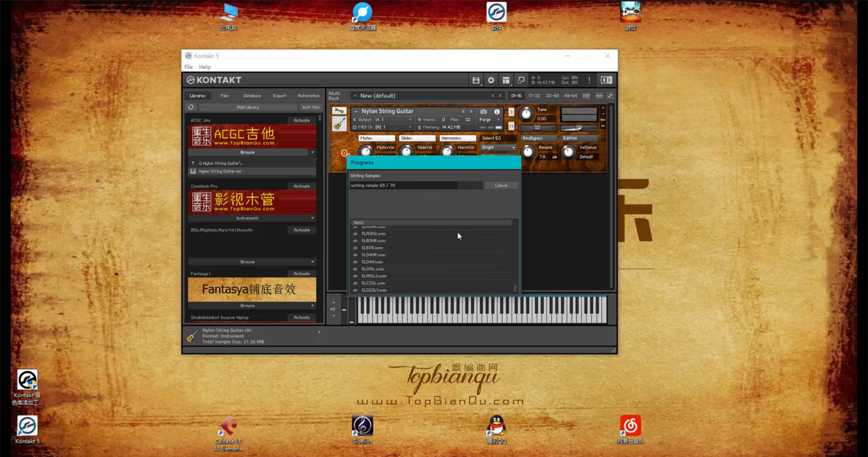
Task: Open the Bright EQ preset dropdown
Action: [498, 148]
